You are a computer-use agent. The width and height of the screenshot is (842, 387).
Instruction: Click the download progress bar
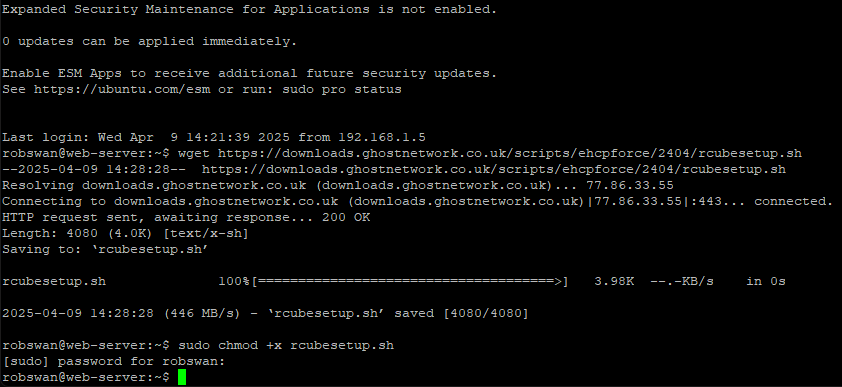(409, 281)
